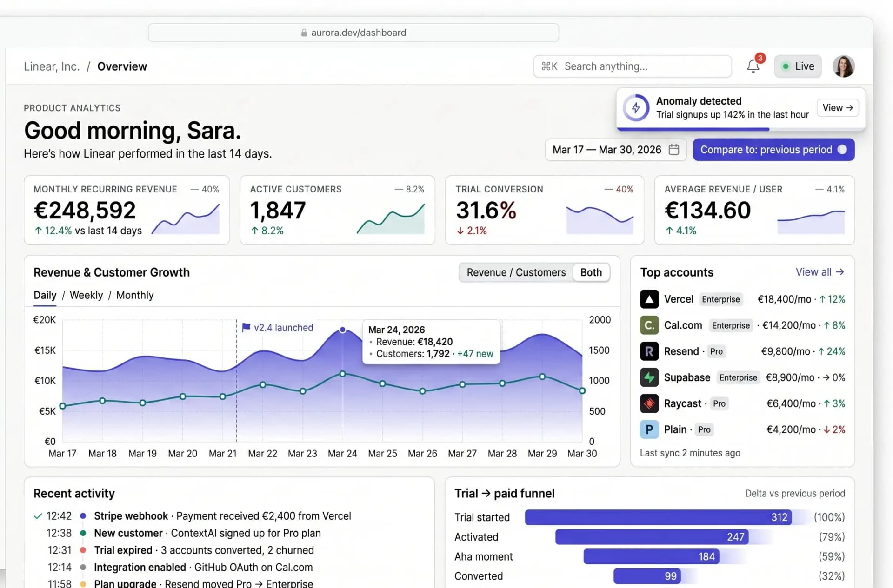Viewport: 893px width, 588px height.
Task: Click the €134.60 average revenue value
Action: (708, 210)
